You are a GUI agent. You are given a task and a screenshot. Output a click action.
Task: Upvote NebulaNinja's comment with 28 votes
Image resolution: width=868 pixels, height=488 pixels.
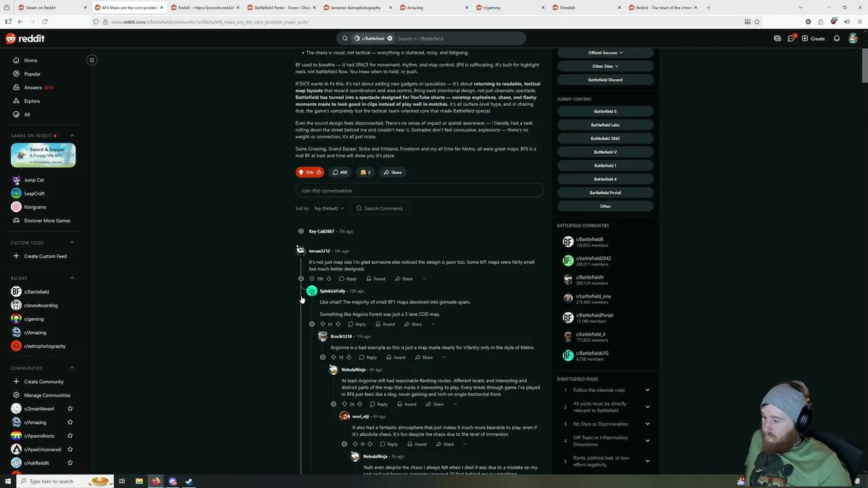344,404
